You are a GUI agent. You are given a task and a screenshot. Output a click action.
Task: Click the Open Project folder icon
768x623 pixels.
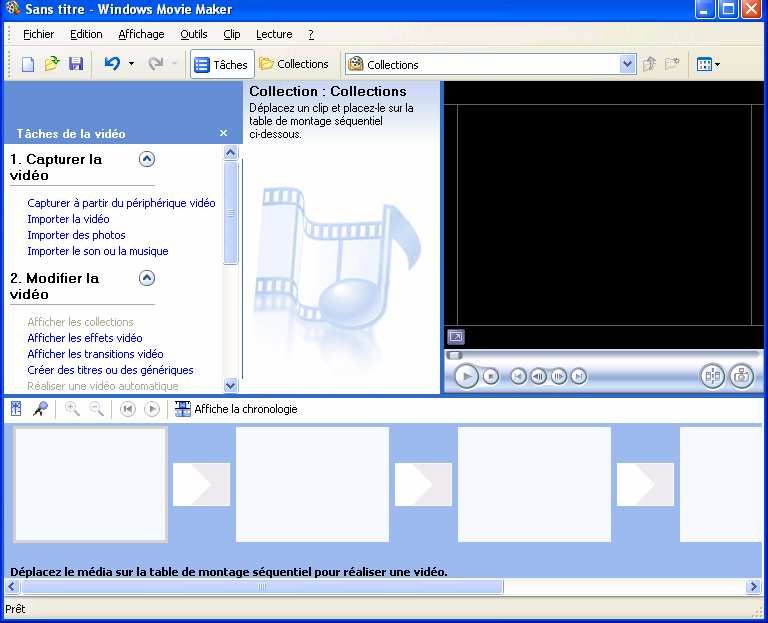coord(52,64)
